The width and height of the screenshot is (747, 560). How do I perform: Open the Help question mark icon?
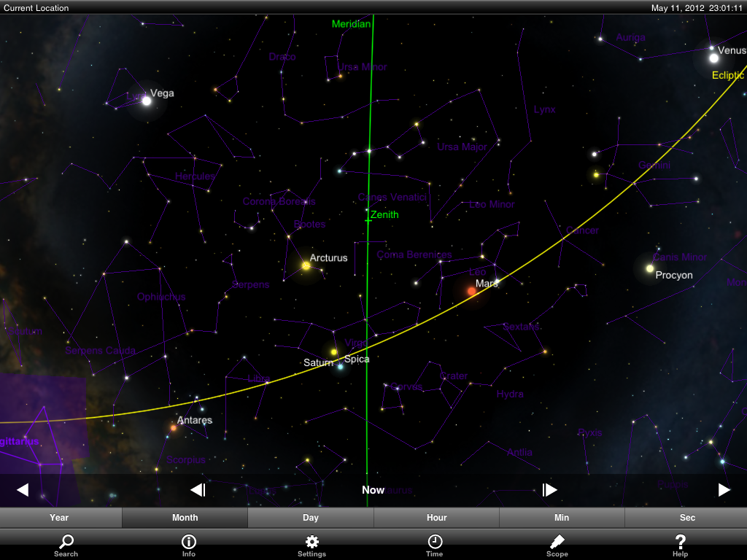pyautogui.click(x=680, y=544)
